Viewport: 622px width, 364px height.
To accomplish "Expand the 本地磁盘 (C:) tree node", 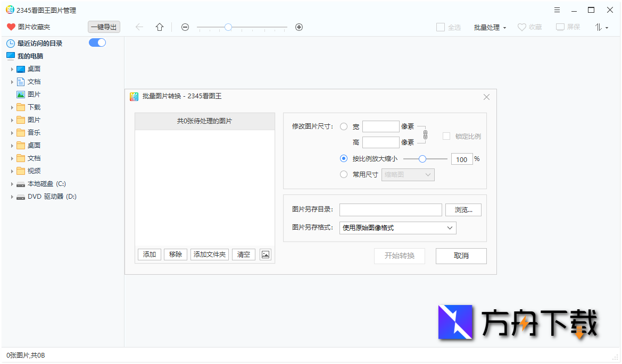I will tap(12, 183).
